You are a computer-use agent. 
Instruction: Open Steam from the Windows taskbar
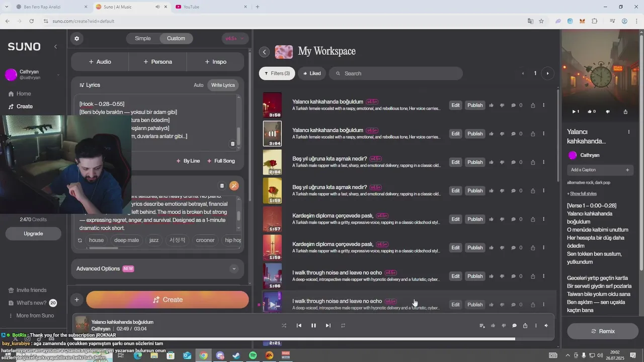click(236, 355)
